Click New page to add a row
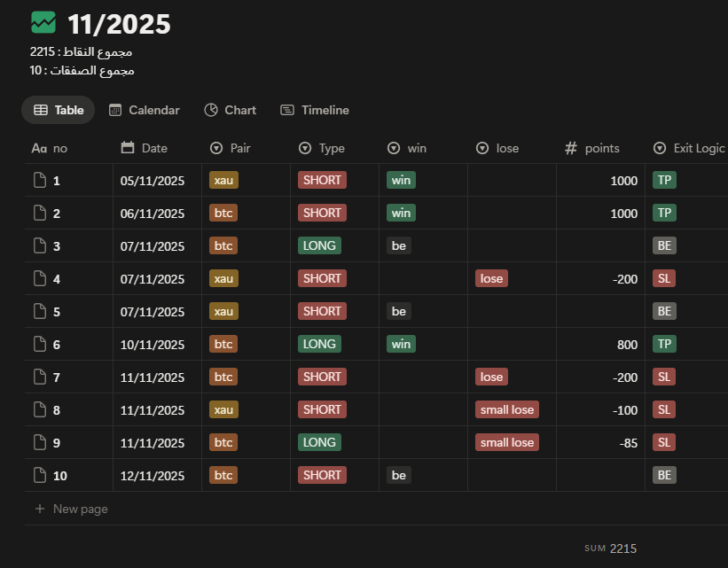This screenshot has height=568, width=728. (x=80, y=509)
